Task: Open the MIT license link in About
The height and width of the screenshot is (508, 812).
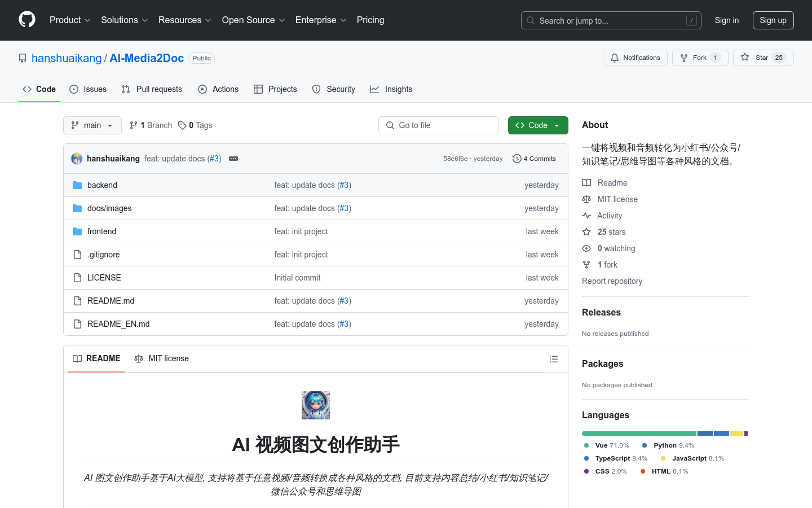Action: click(x=610, y=199)
